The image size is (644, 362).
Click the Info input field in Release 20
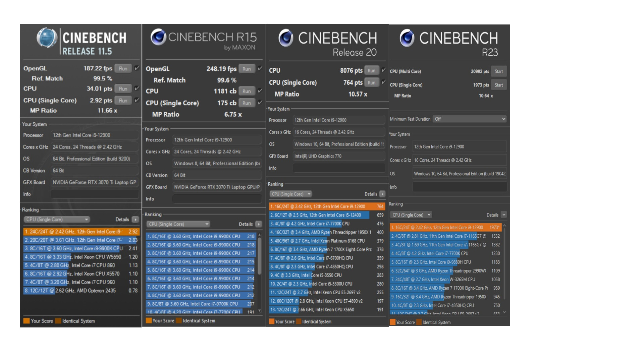click(339, 168)
